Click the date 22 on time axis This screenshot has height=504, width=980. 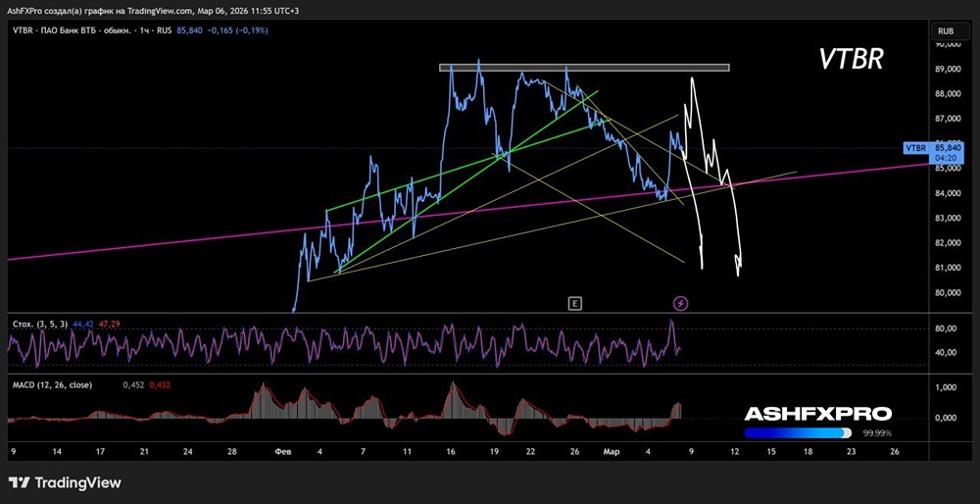(x=530, y=451)
